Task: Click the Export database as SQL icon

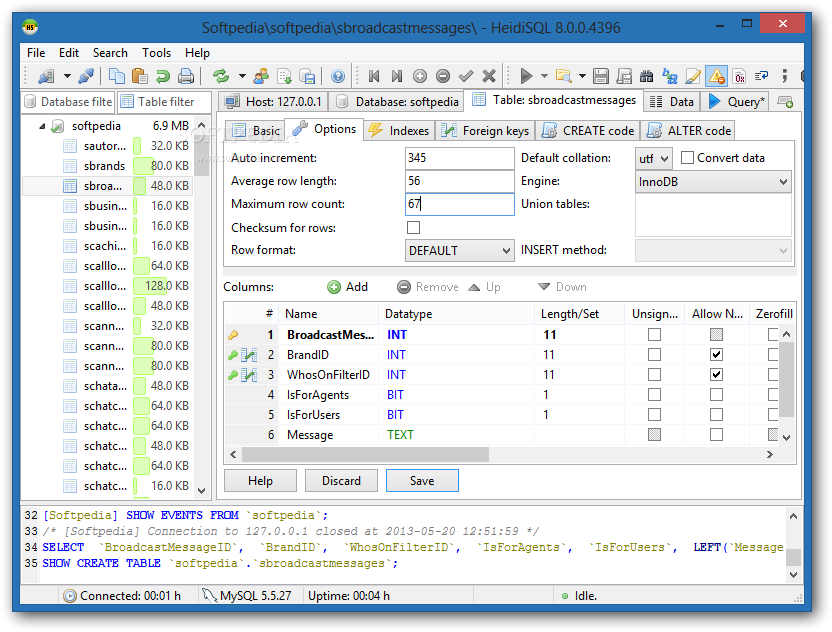Action: click(307, 76)
